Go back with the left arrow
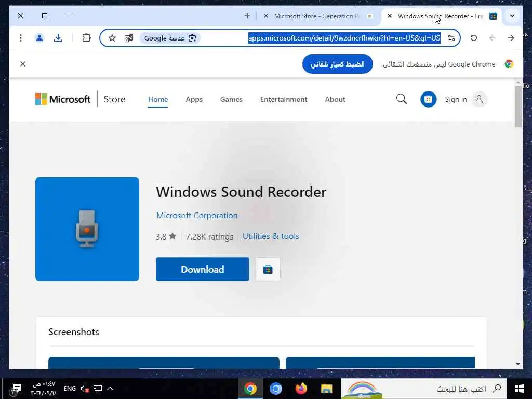The height and width of the screenshot is (399, 532). (x=493, y=38)
